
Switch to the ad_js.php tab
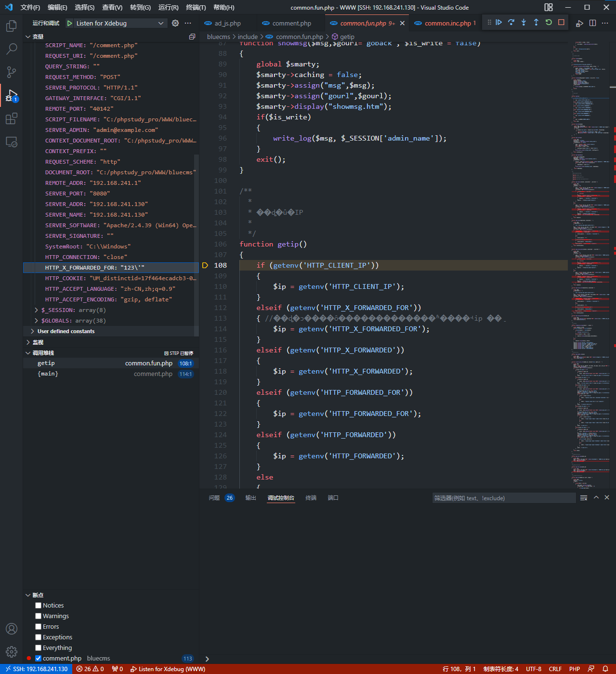click(228, 23)
